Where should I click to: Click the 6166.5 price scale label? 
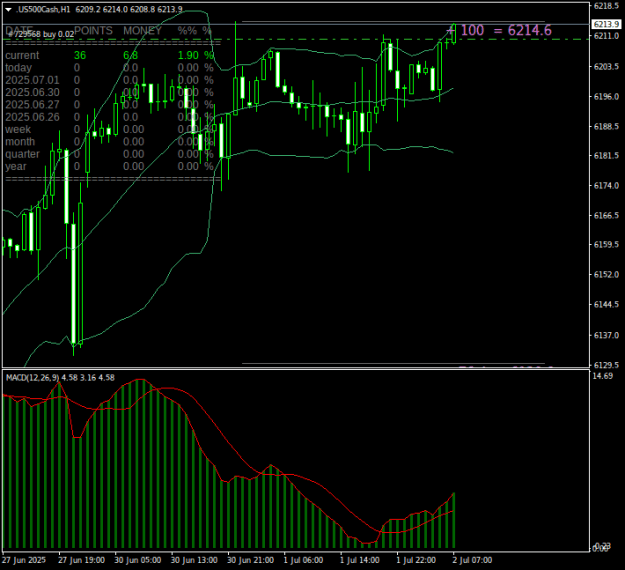tap(605, 216)
